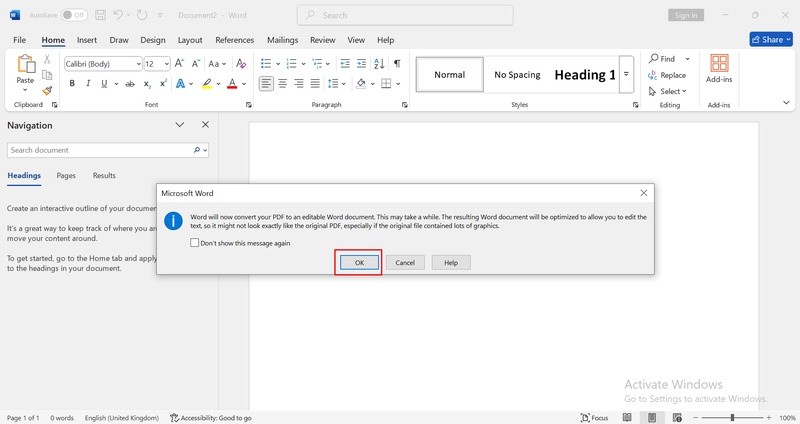The height and width of the screenshot is (424, 800).
Task: Increase font size with the larger A icon
Action: tap(179, 63)
